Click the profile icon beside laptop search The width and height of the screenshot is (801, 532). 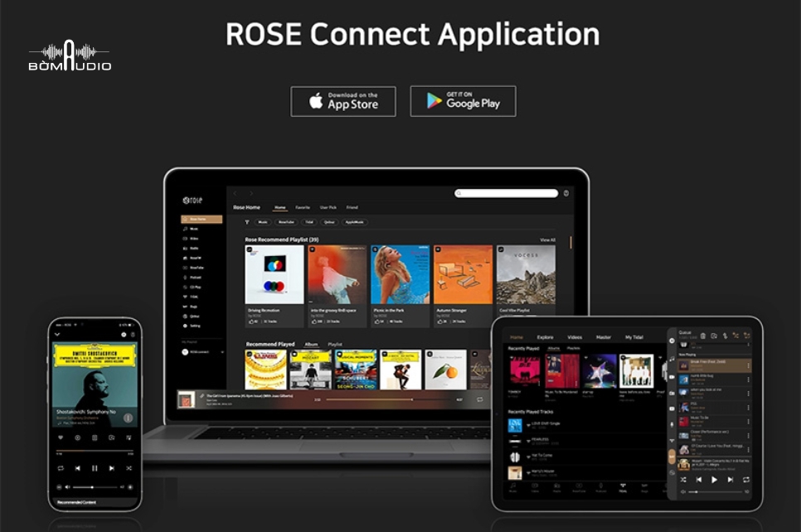(x=566, y=193)
